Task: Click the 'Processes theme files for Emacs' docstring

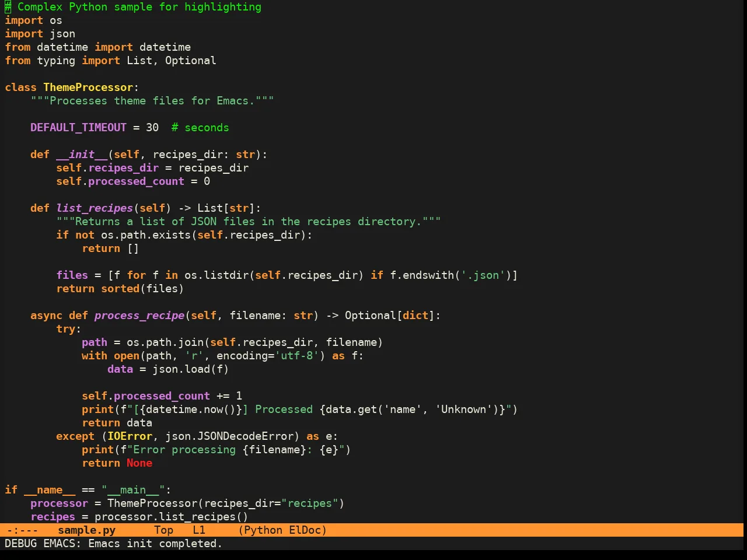Action: point(152,101)
